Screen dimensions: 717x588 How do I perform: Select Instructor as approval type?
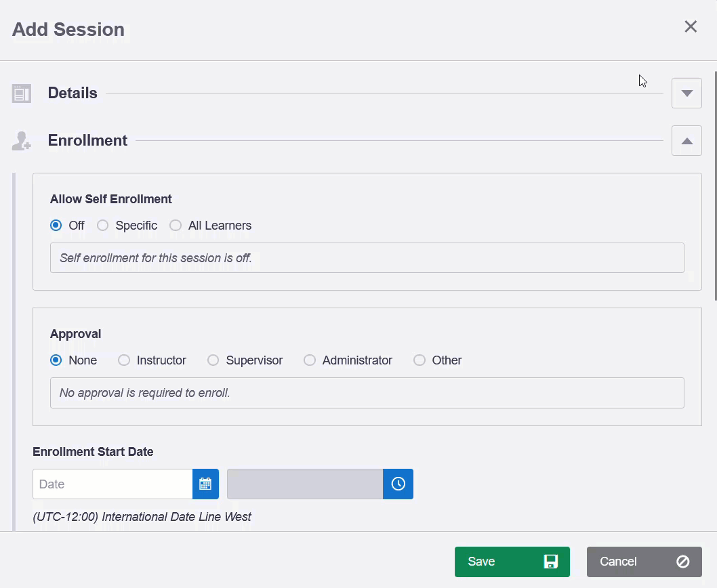point(124,360)
